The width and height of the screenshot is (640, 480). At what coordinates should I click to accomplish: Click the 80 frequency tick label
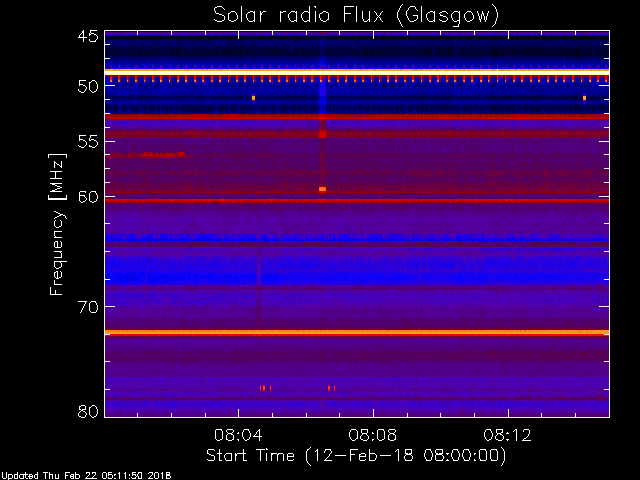(x=88, y=411)
